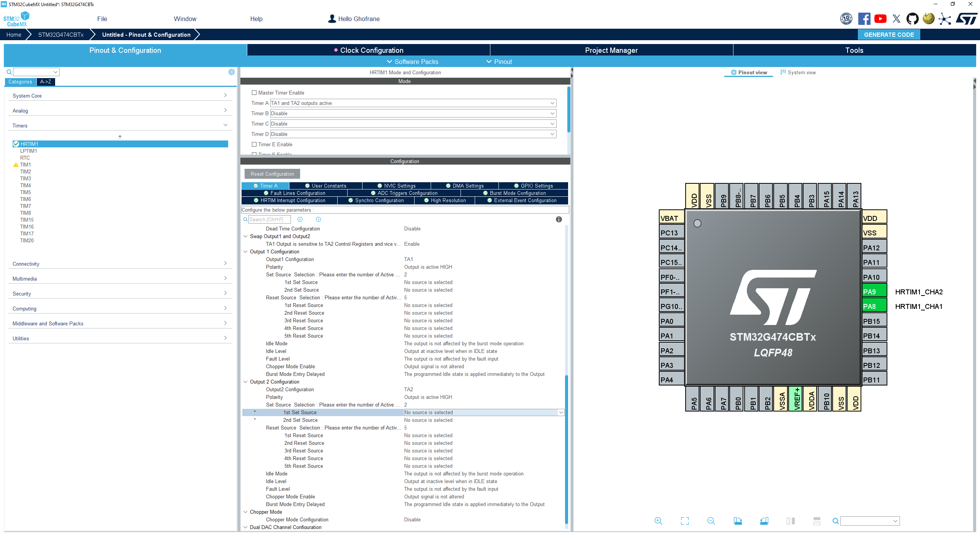
Task: Enable the Master Timer Enable checkbox
Action: click(x=254, y=93)
